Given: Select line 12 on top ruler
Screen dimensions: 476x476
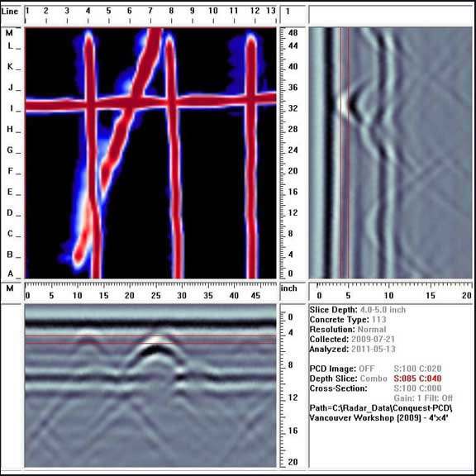Looking at the screenshot, I should [x=255, y=12].
